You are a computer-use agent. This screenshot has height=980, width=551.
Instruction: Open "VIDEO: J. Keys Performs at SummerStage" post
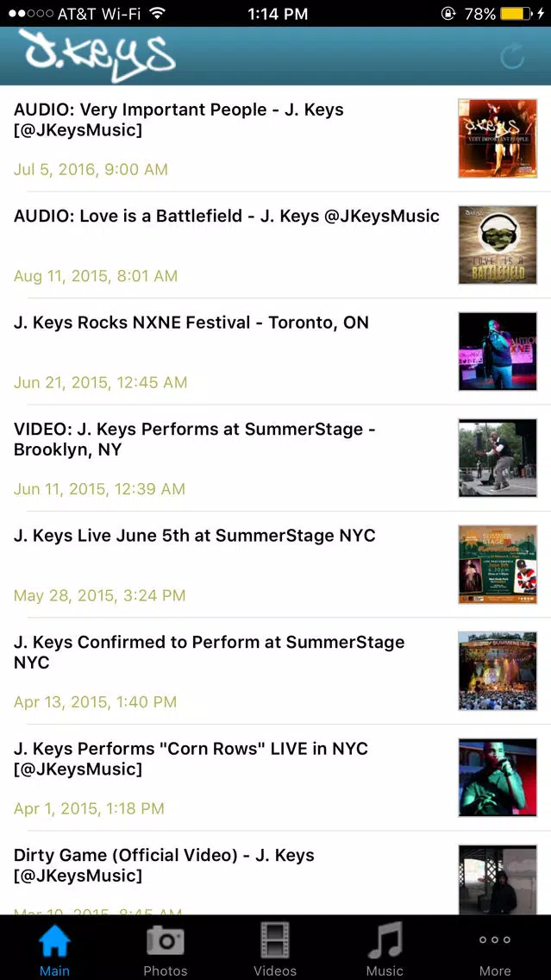pyautogui.click(x=195, y=440)
